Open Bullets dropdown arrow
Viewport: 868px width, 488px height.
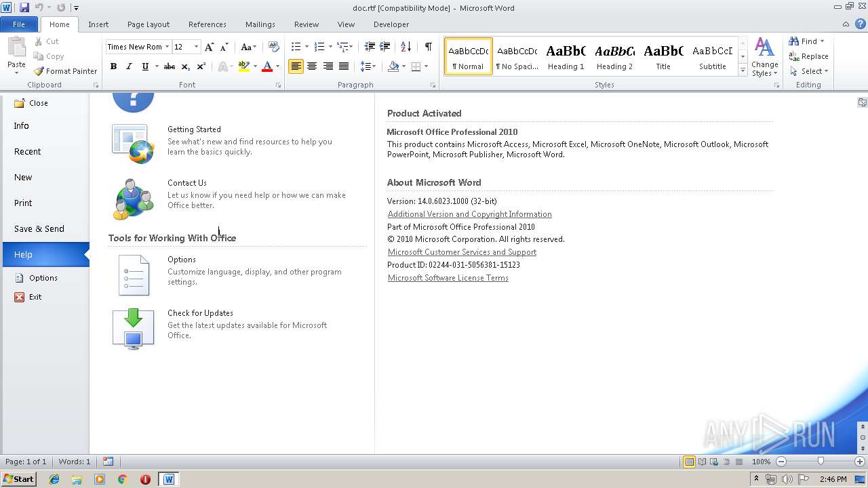(307, 47)
